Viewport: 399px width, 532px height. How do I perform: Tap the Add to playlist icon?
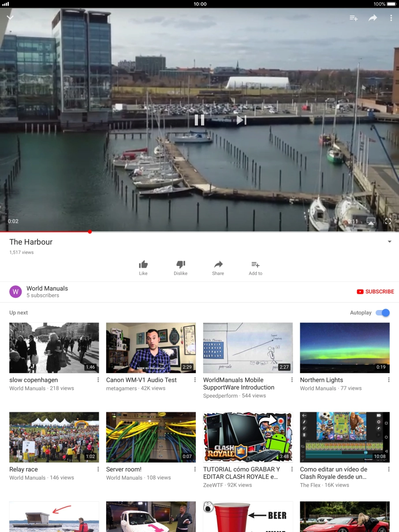255,265
